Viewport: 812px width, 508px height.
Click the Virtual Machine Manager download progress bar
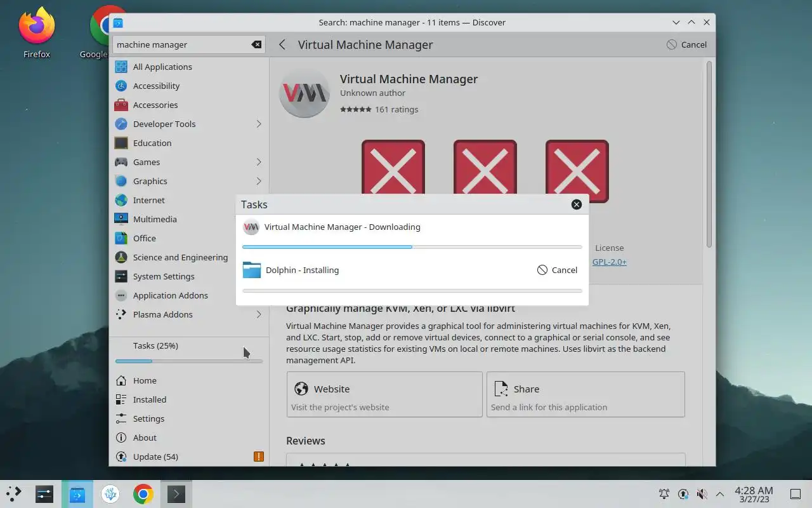pyautogui.click(x=412, y=246)
